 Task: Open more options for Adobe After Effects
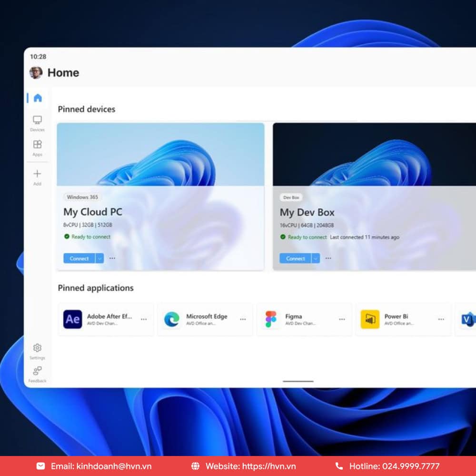pyautogui.click(x=144, y=319)
